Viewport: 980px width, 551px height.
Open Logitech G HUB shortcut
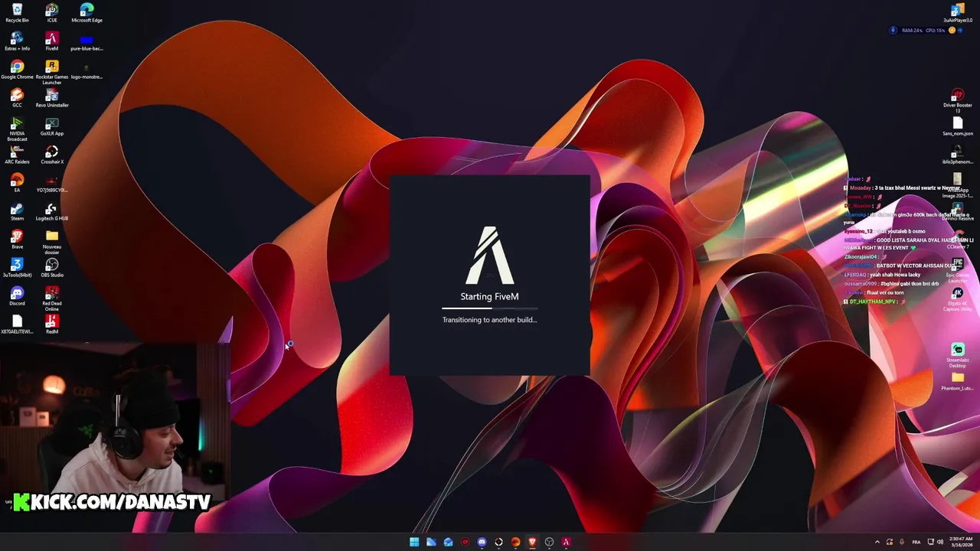click(51, 210)
